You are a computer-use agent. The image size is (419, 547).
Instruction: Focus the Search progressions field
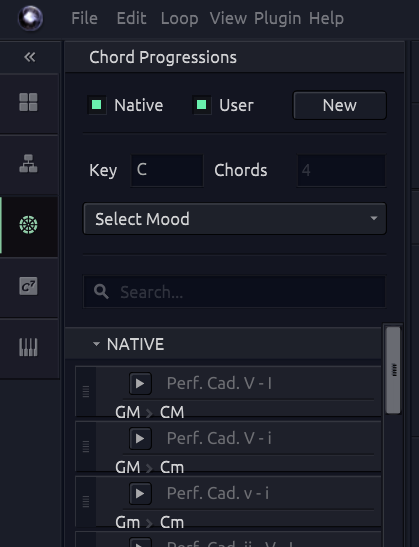(x=234, y=292)
